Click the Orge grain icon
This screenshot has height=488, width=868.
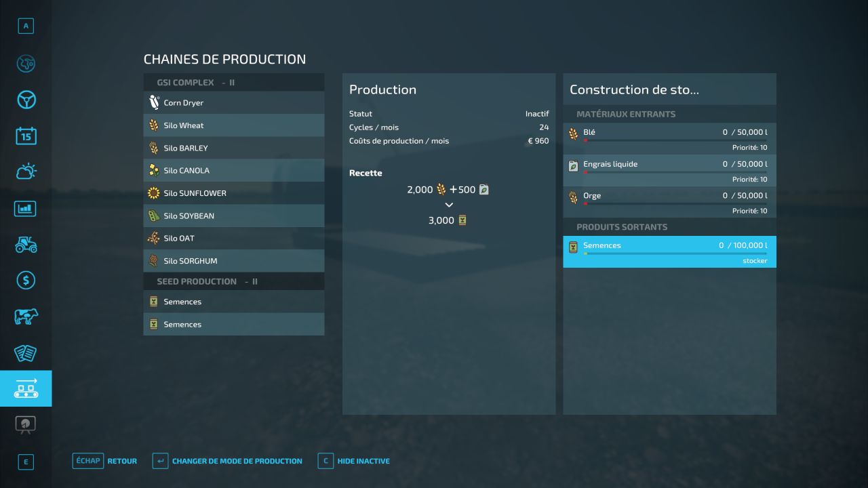click(x=573, y=197)
